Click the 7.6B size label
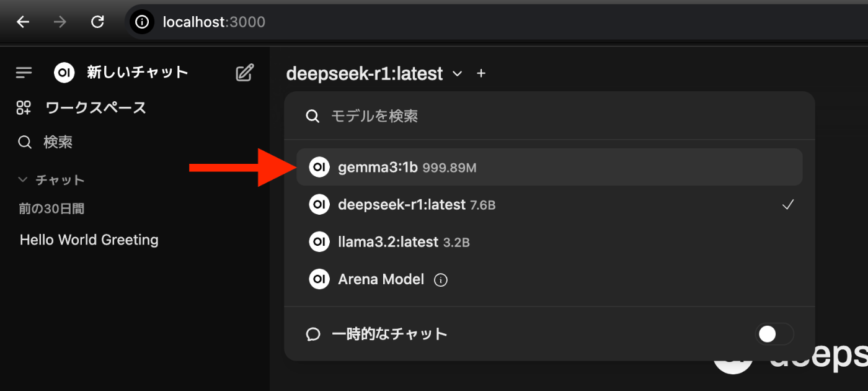The image size is (868, 391). tap(483, 205)
